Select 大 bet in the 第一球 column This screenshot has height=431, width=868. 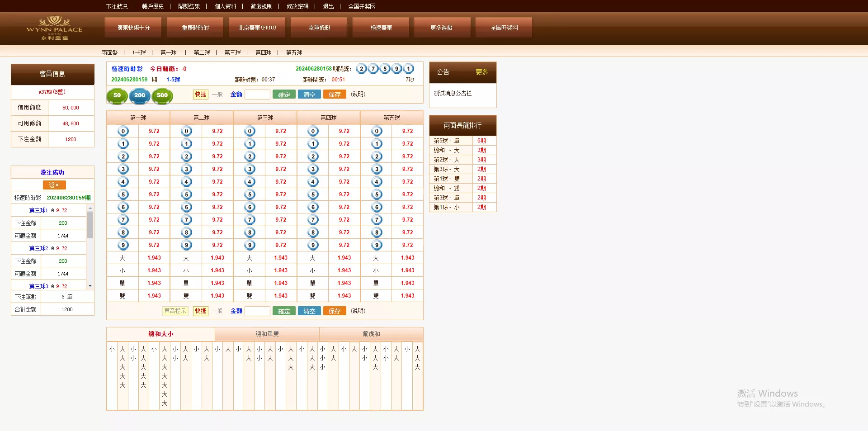click(x=123, y=257)
